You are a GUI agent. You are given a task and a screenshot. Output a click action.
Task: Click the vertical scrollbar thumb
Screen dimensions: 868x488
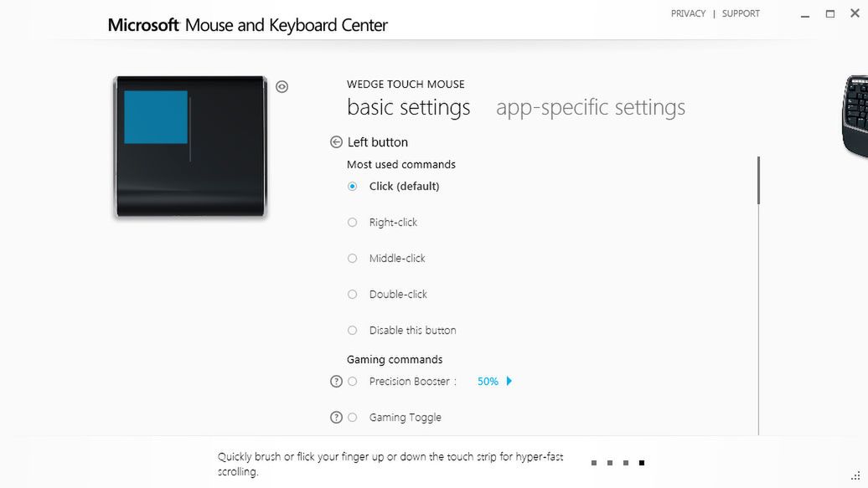pos(759,180)
